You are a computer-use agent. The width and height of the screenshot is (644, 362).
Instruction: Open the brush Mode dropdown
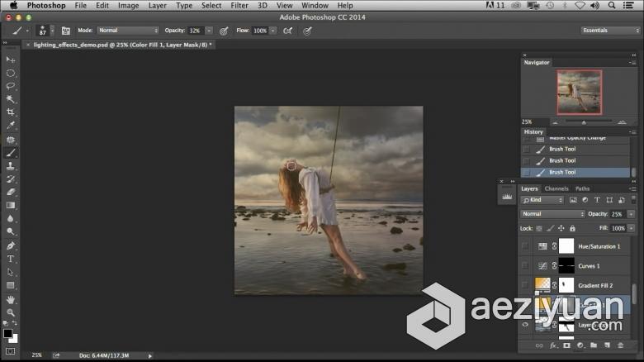pos(128,31)
